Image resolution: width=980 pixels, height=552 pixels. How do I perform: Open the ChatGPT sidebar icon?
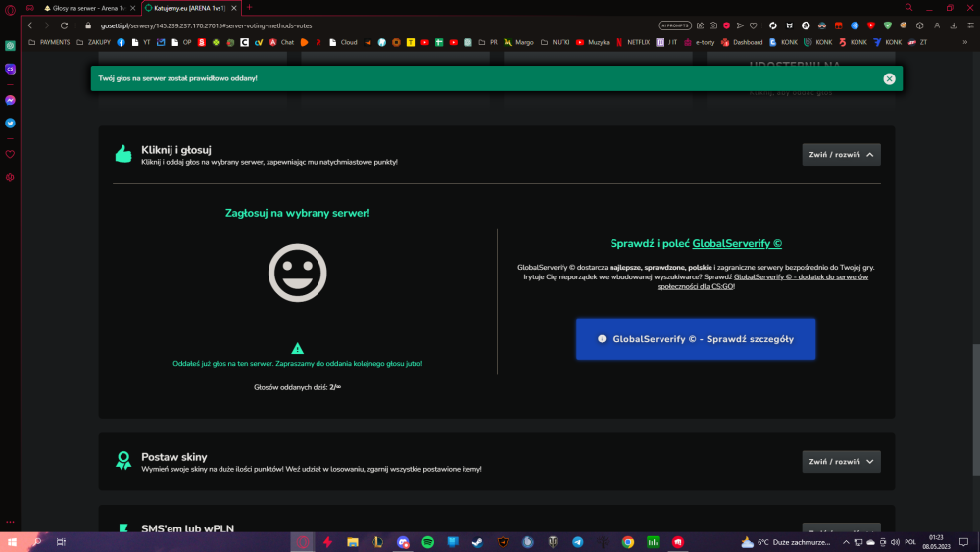[x=10, y=46]
